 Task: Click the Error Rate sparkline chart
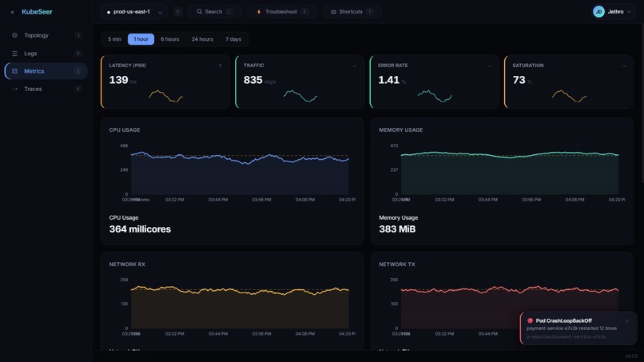pyautogui.click(x=435, y=96)
